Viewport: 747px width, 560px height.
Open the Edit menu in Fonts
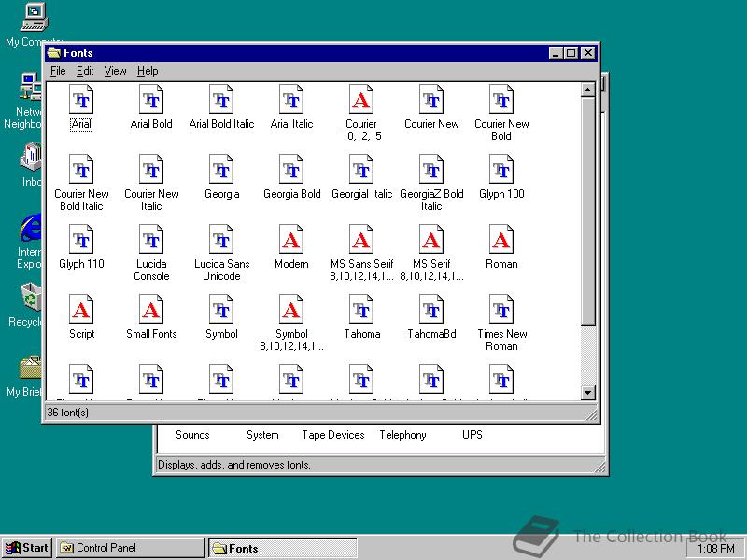point(85,71)
